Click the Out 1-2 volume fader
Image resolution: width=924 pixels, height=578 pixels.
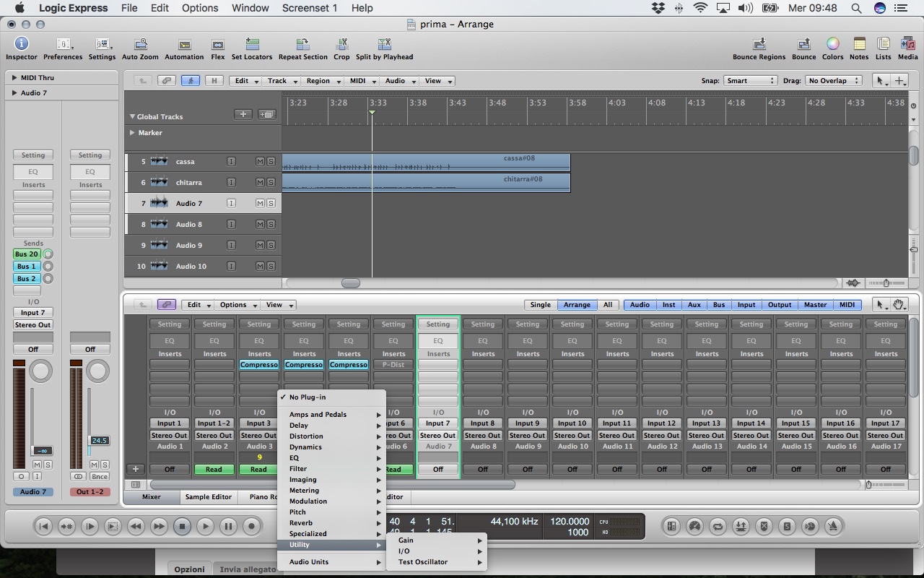(99, 441)
